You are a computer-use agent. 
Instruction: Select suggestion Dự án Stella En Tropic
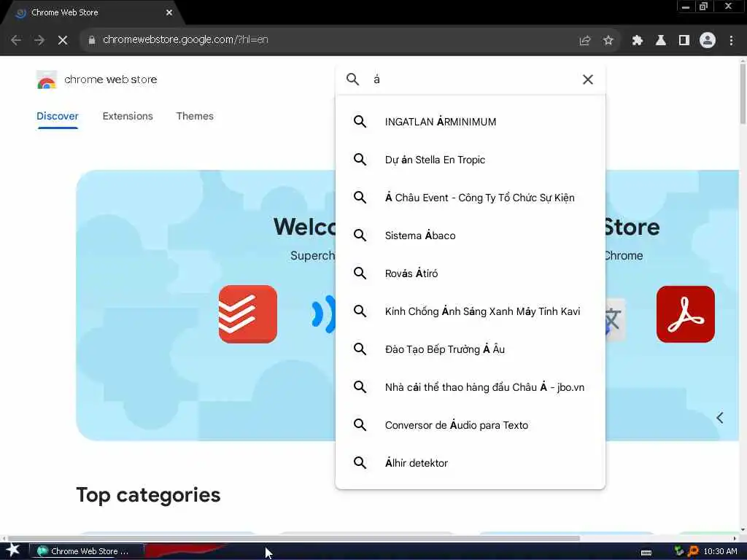(471, 160)
